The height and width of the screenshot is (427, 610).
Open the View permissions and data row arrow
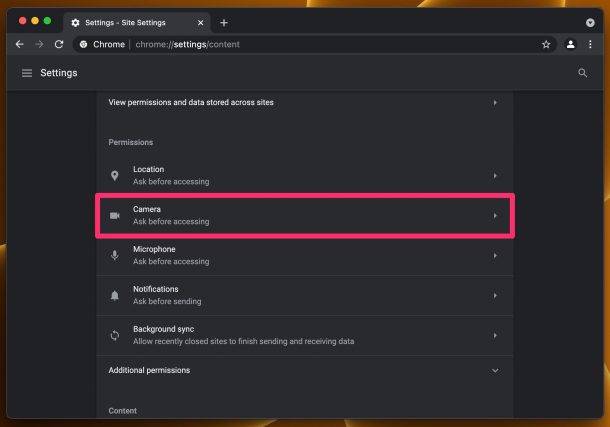coord(495,102)
